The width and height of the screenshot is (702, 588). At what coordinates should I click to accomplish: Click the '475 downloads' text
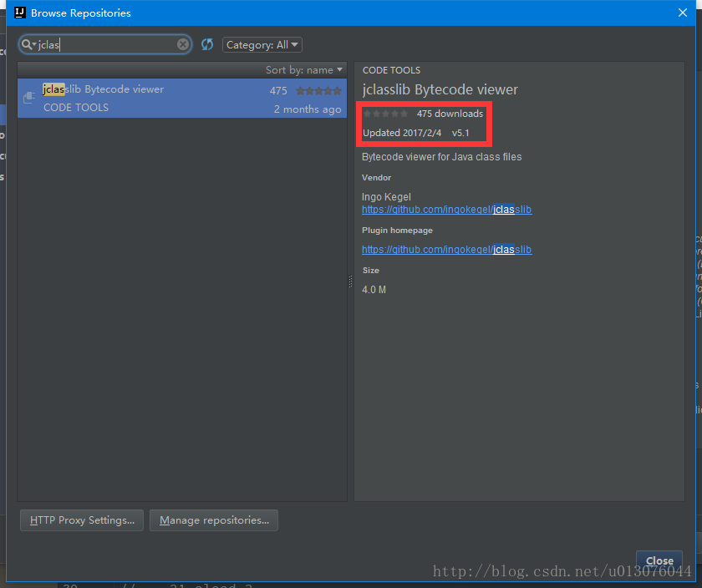[x=450, y=114]
